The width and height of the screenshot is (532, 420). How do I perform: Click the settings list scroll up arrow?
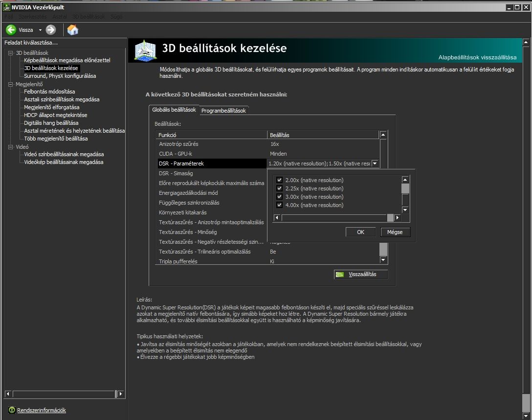pos(383,135)
